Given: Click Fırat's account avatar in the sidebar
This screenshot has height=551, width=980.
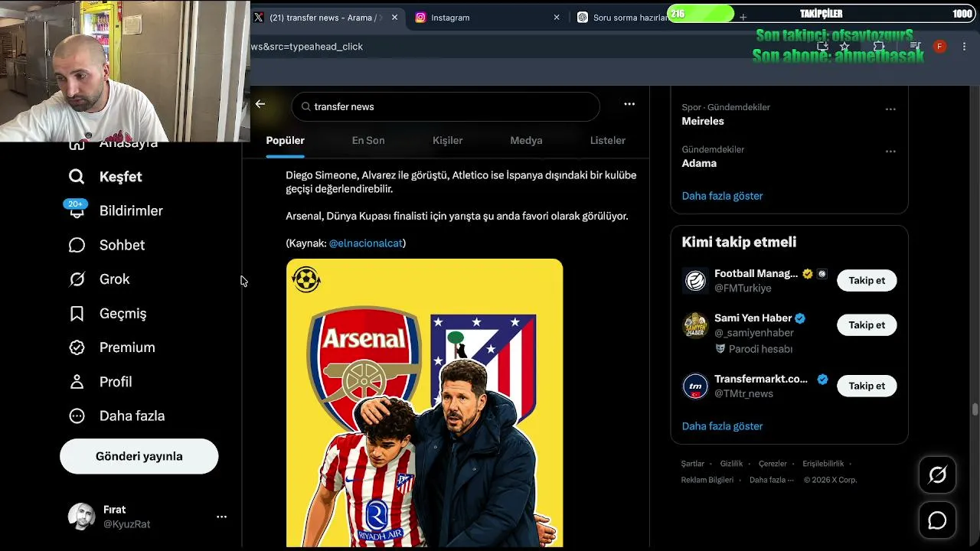Looking at the screenshot, I should [81, 517].
